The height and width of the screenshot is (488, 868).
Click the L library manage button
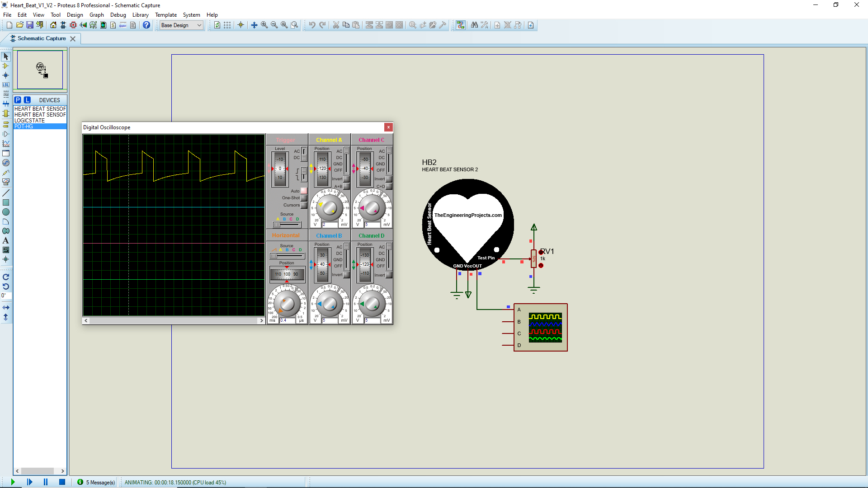27,100
